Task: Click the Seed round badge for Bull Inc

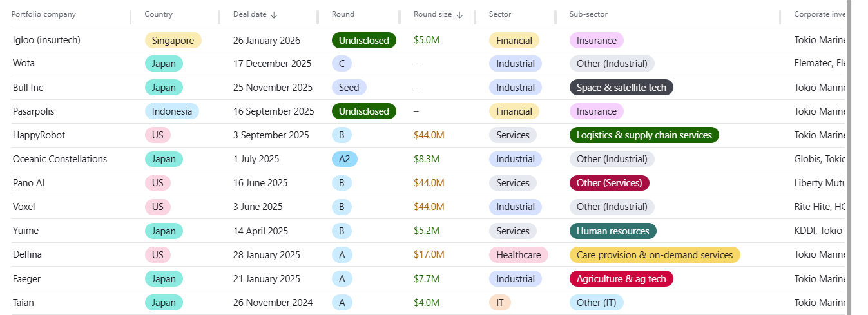Action: coord(349,88)
